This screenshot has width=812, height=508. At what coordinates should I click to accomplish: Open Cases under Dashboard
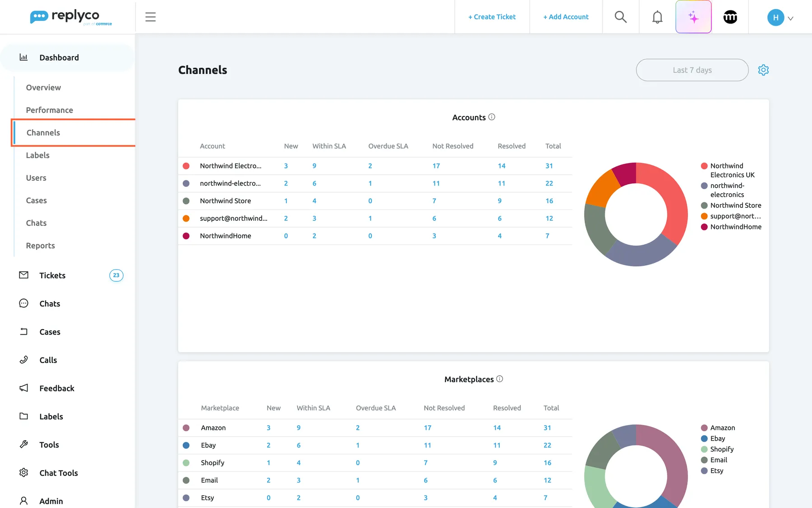coord(37,200)
